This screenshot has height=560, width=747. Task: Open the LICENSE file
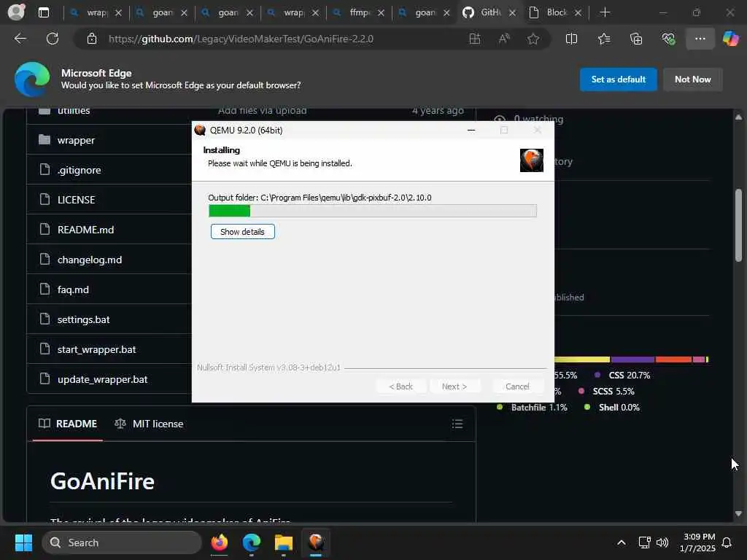(x=76, y=200)
